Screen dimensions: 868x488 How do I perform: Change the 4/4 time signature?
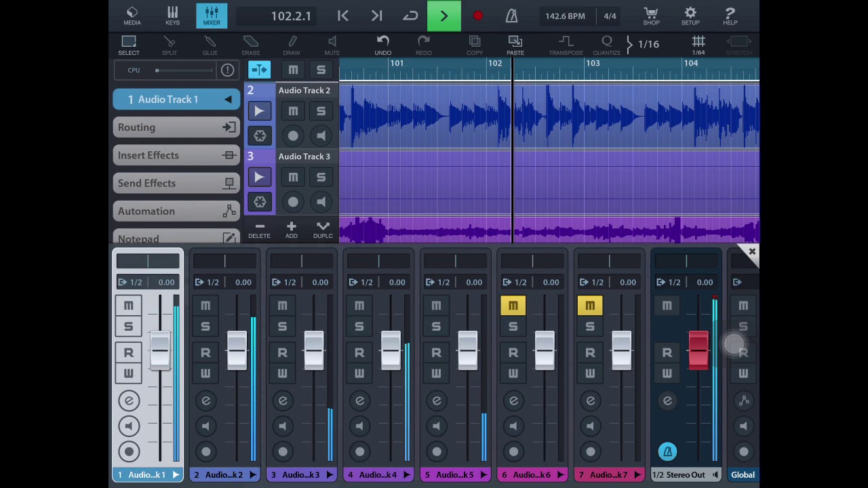610,16
